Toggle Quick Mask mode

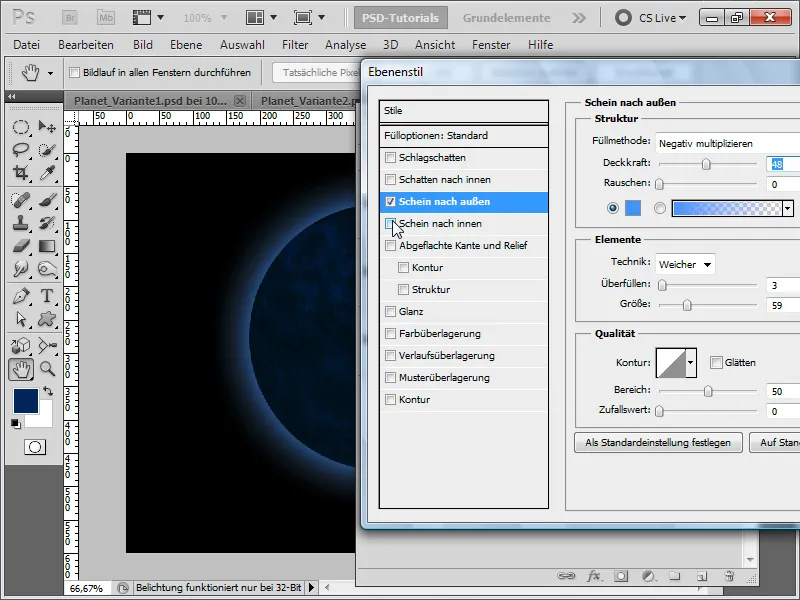35,447
